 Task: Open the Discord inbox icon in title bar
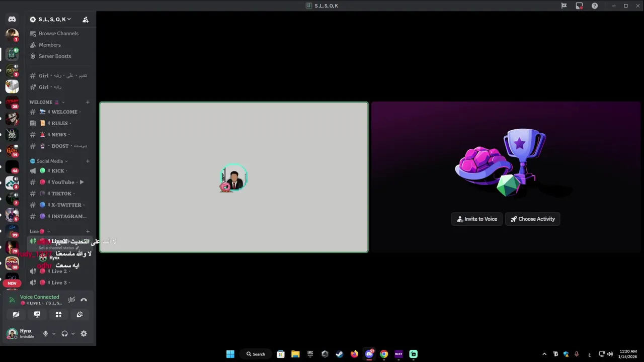(579, 6)
